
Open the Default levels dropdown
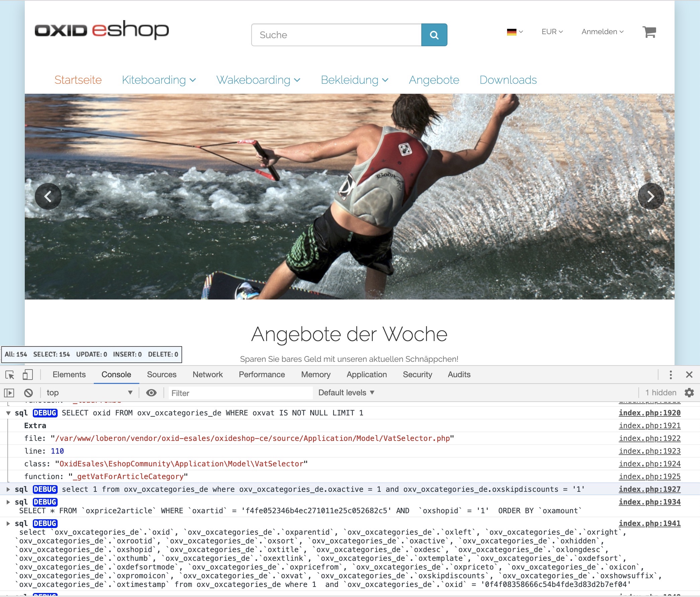pyautogui.click(x=346, y=393)
